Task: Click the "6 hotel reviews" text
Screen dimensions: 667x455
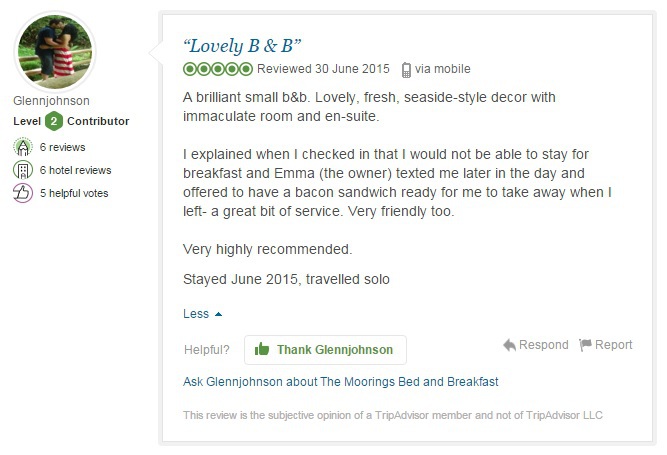Action: [x=75, y=170]
